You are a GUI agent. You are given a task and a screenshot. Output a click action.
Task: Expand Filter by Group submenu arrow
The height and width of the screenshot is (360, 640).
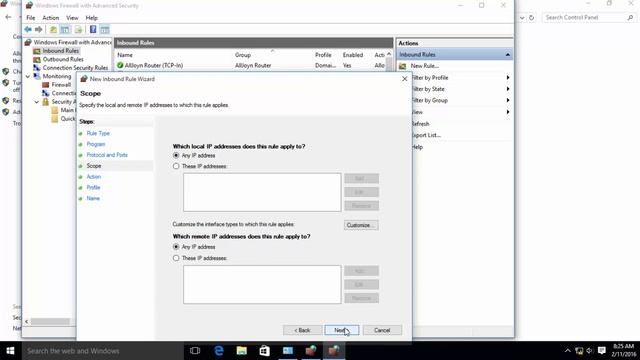[x=508, y=100]
